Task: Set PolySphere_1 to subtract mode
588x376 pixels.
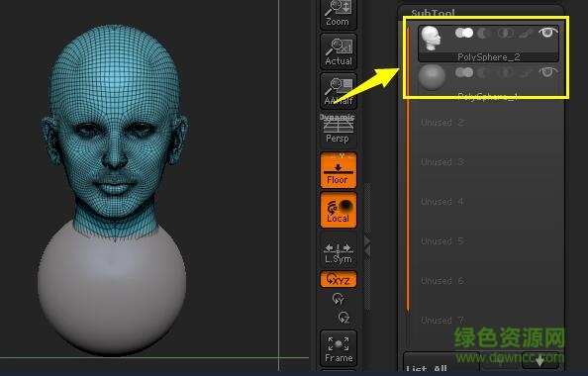Action: pyautogui.click(x=484, y=72)
